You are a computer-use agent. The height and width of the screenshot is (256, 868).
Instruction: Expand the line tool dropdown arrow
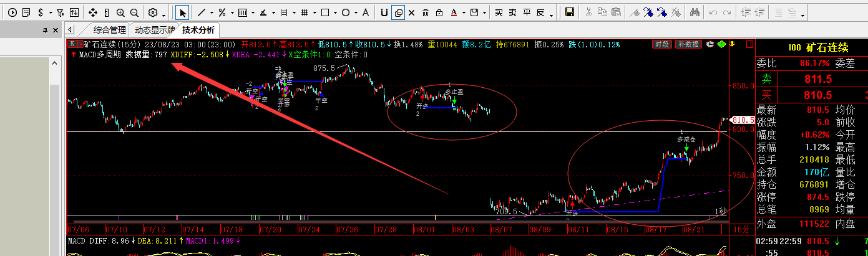[x=212, y=13]
